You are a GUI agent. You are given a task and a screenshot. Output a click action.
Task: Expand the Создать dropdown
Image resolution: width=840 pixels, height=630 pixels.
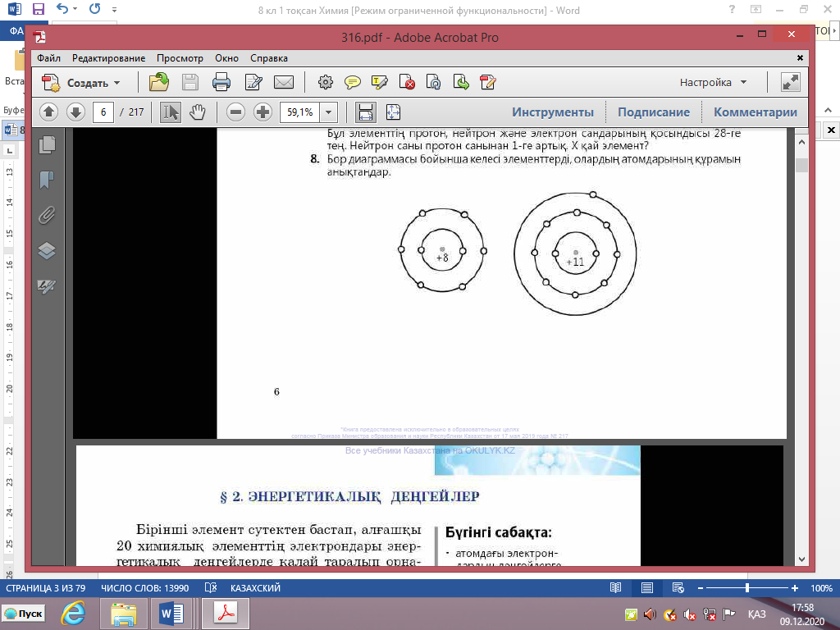point(116,83)
